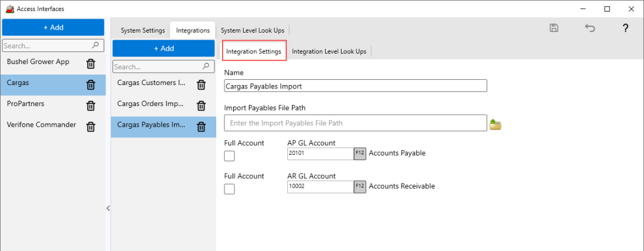Remove Verifone Commander using trash icon
Viewport: 644px width, 251px height.
click(91, 126)
